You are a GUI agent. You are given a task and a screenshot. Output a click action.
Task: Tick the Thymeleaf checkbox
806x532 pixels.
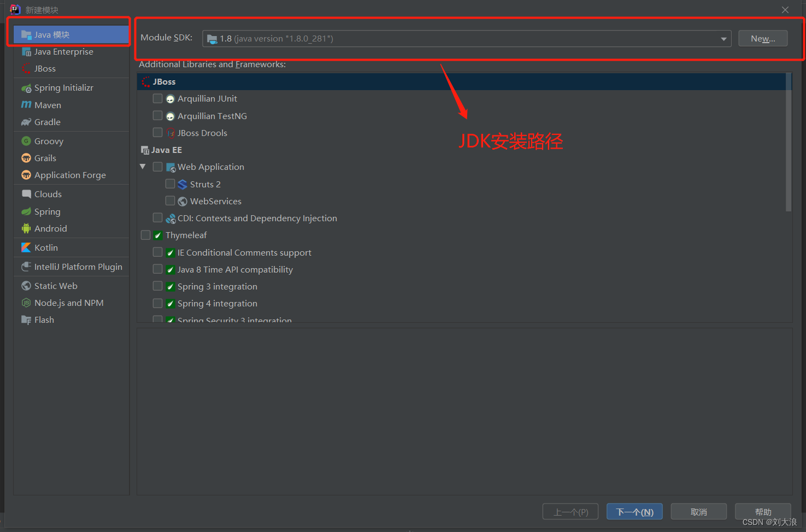[145, 235]
